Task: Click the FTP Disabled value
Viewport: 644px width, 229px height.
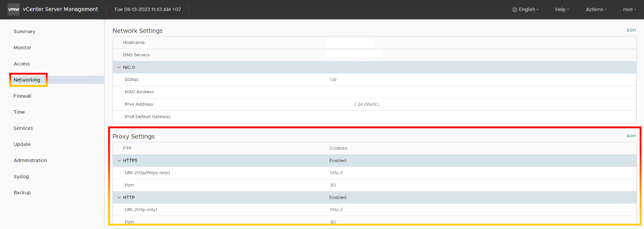Action: tap(338, 148)
